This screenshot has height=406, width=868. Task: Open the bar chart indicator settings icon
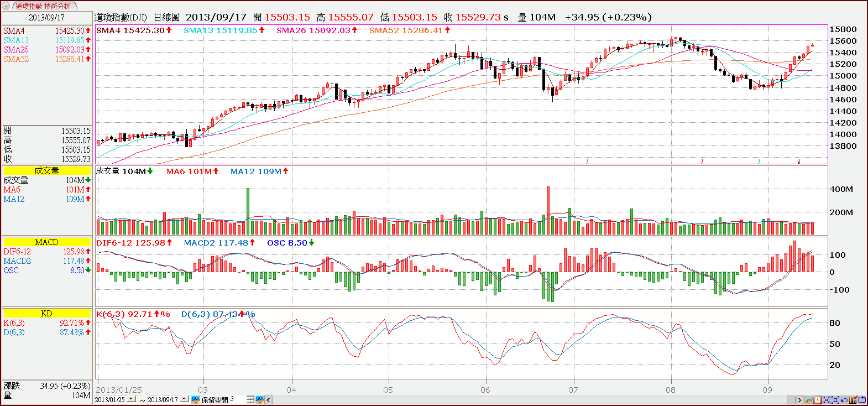click(853, 400)
